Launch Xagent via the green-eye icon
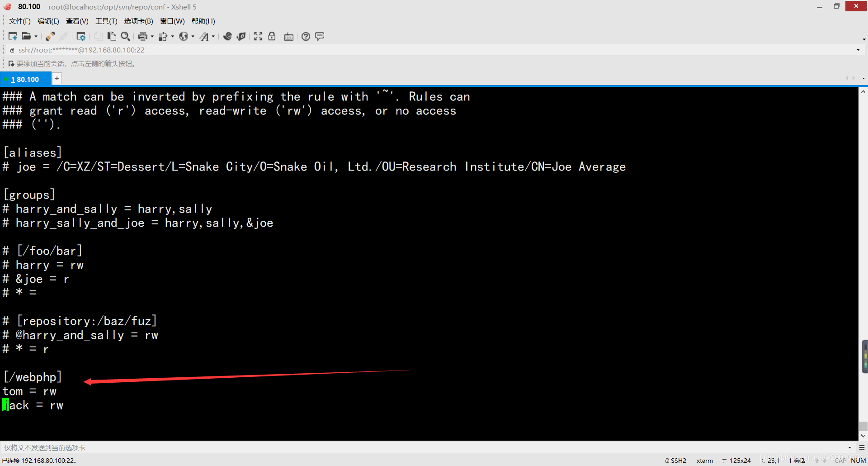Viewport: 868px width, 466px height. tap(241, 36)
